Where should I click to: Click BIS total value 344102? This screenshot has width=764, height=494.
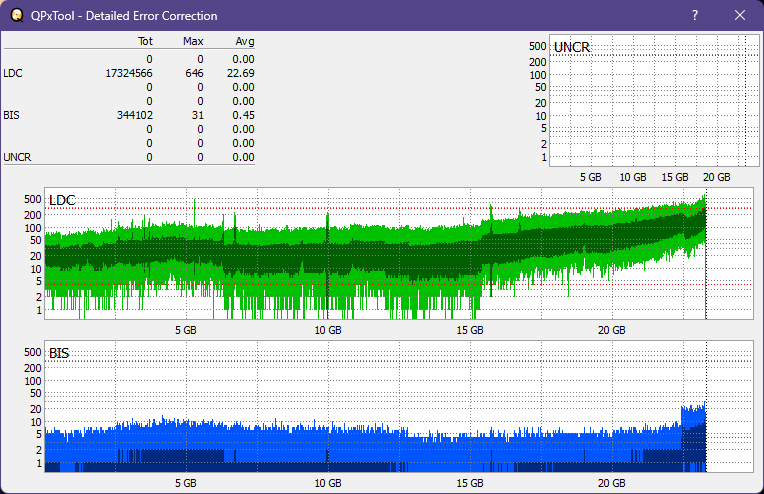click(134, 115)
